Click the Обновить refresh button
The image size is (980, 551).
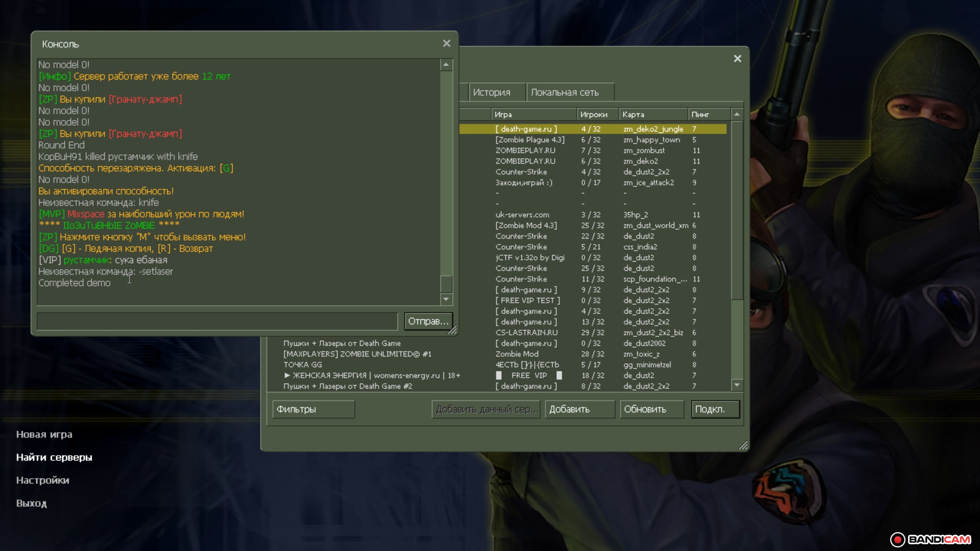651,409
